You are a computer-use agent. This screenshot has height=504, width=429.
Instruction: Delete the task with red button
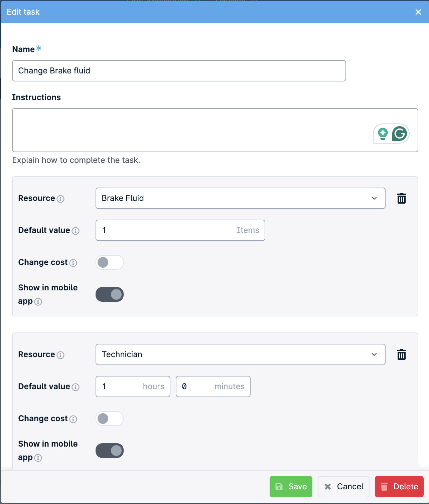coord(399,487)
